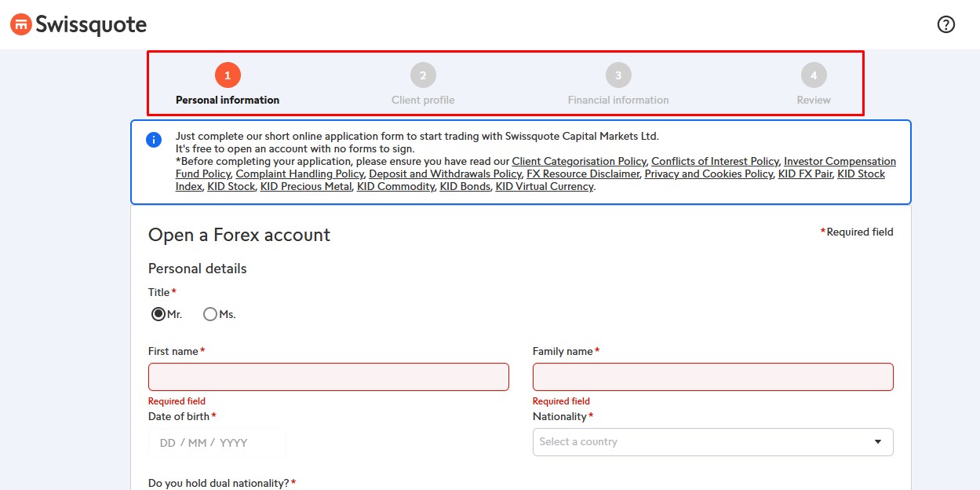The height and width of the screenshot is (490, 980).
Task: Focus the Family name field
Action: [x=712, y=377]
